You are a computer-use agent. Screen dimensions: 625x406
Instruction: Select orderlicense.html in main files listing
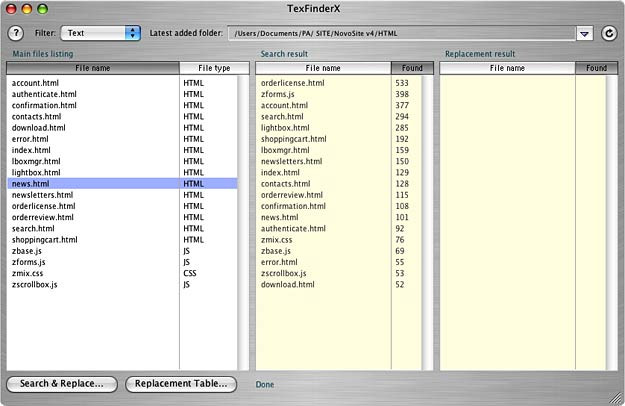[43, 206]
